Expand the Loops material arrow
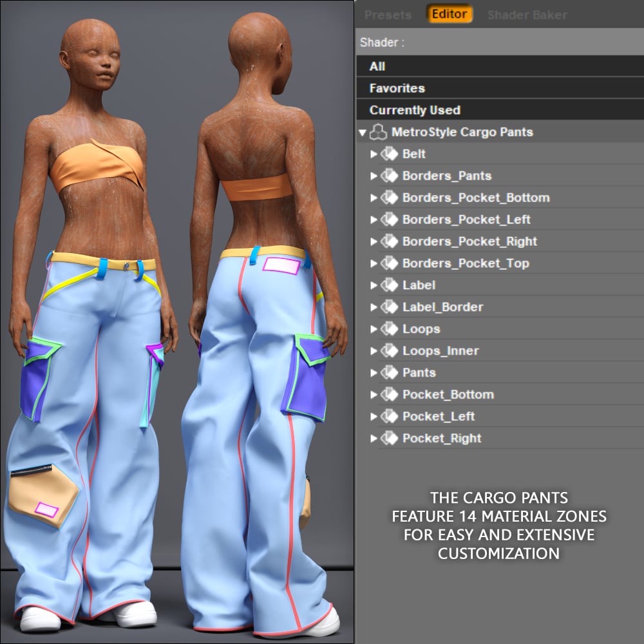 [374, 329]
